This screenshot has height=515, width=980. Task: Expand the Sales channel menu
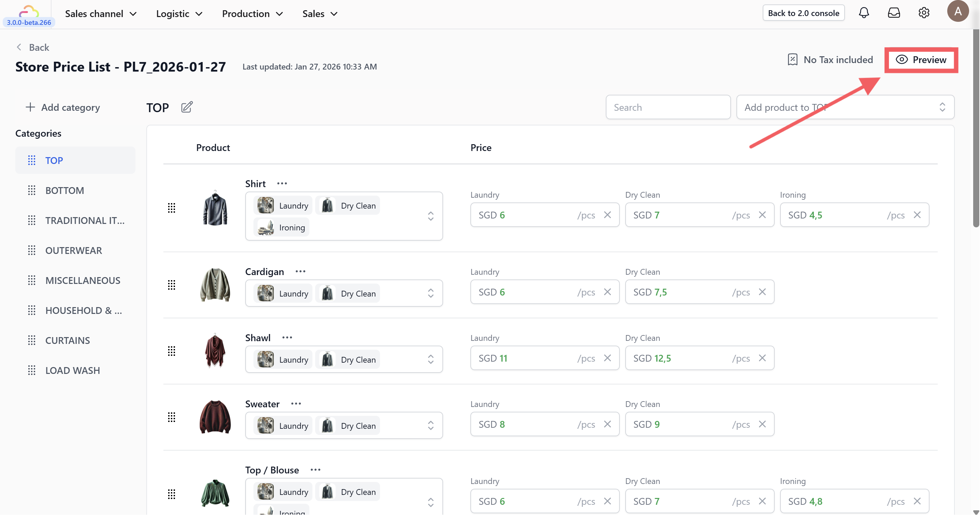tap(100, 14)
